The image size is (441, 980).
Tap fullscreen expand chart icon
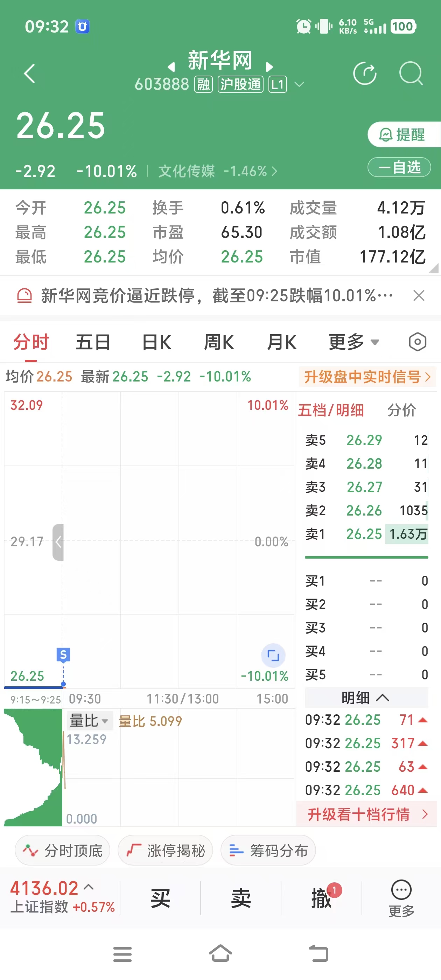pos(273,655)
